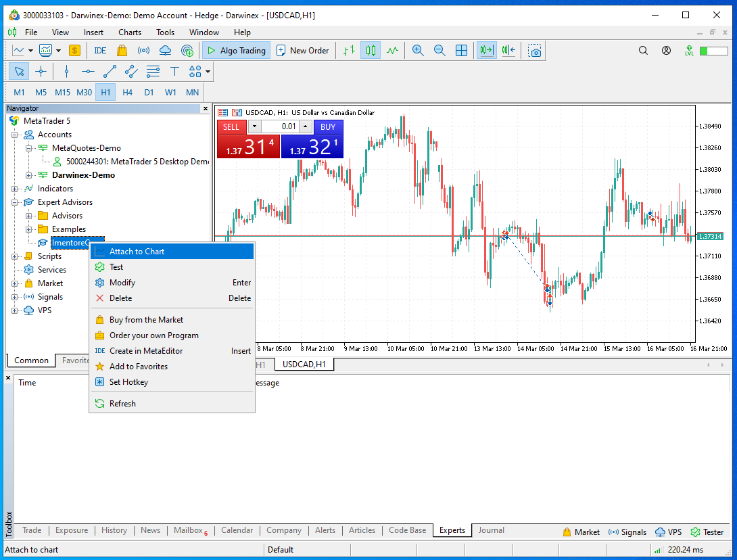Tile chart windows with grid icon
The height and width of the screenshot is (560, 737).
pos(462,50)
